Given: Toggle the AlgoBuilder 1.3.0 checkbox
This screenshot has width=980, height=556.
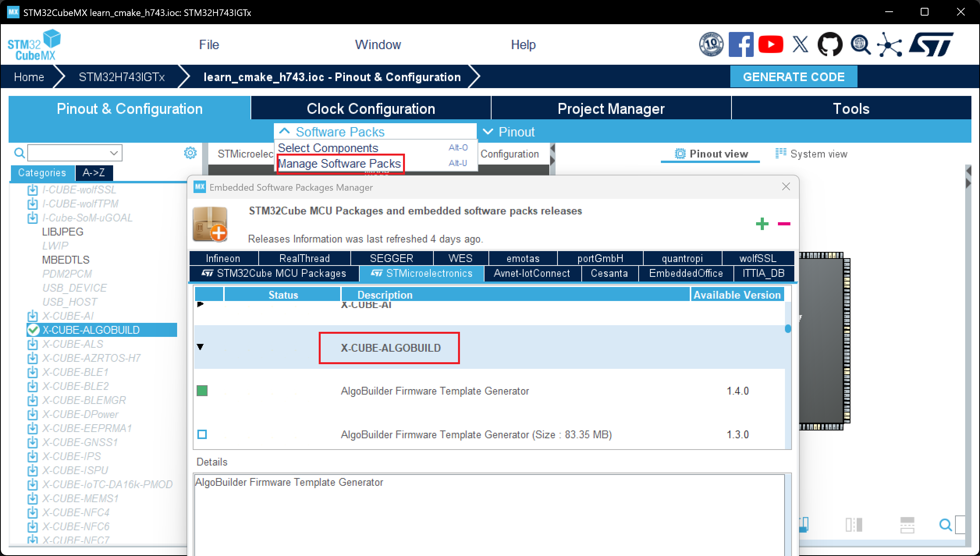Looking at the screenshot, I should pyautogui.click(x=202, y=434).
